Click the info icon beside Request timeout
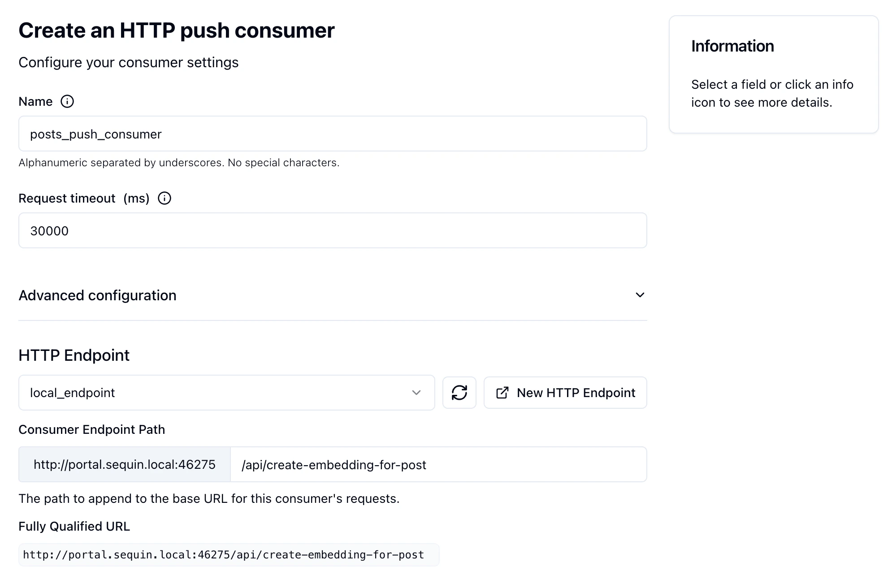The height and width of the screenshot is (588, 892). (x=164, y=198)
